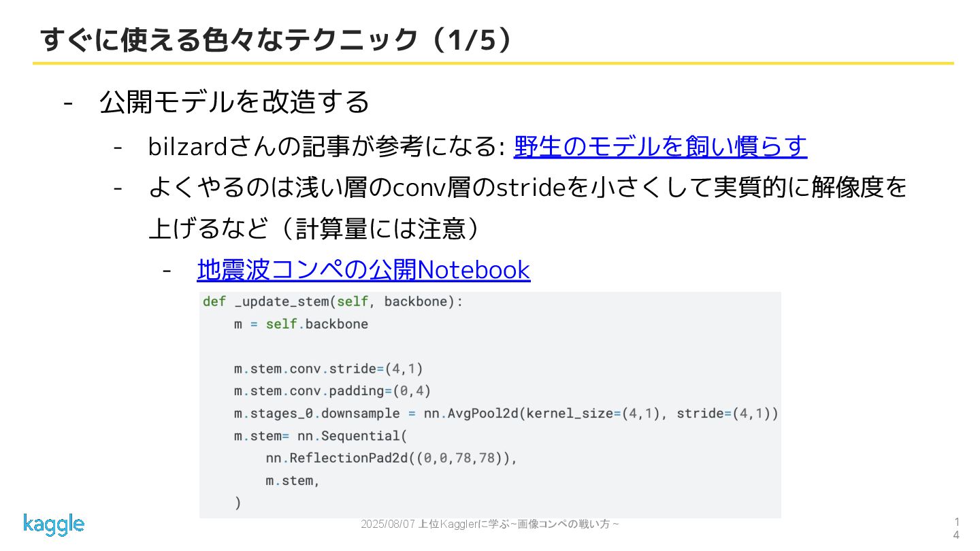Open the 野生のモデルを飼い慣らす link
Screen dimensions: 980x551
pos(660,146)
